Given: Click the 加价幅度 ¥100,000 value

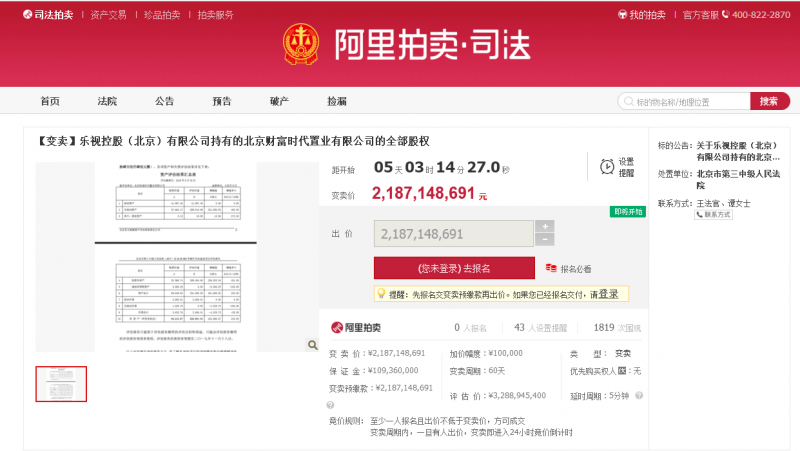Looking at the screenshot, I should pos(505,353).
